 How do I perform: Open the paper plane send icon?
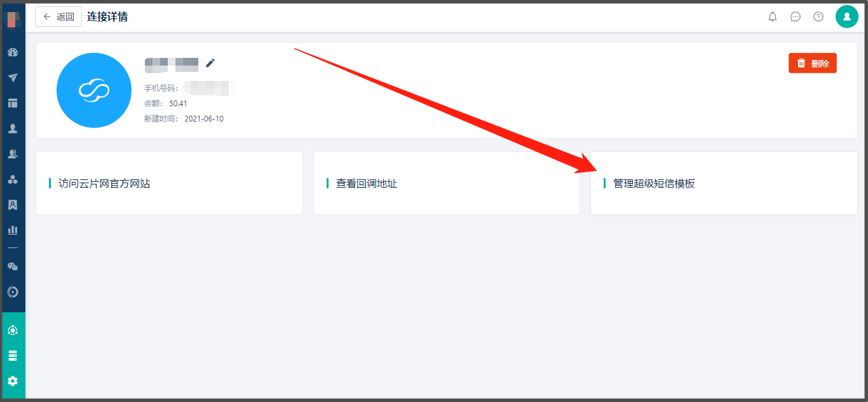pyautogui.click(x=13, y=78)
